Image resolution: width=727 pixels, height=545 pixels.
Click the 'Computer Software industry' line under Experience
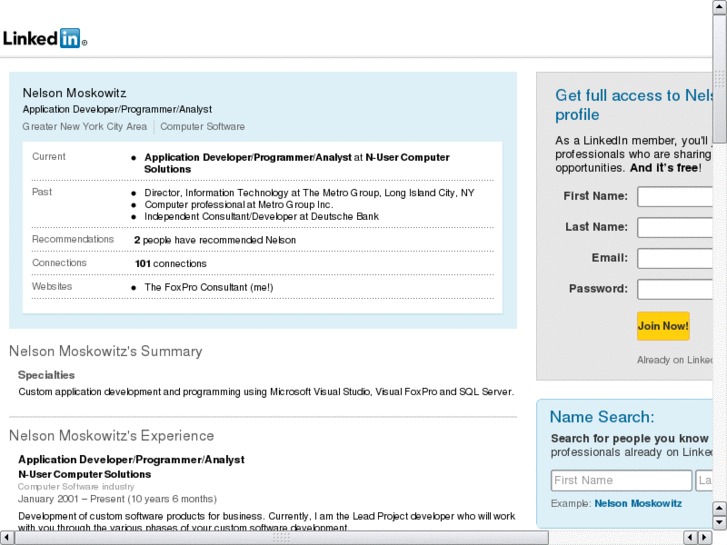pyautogui.click(x=76, y=487)
